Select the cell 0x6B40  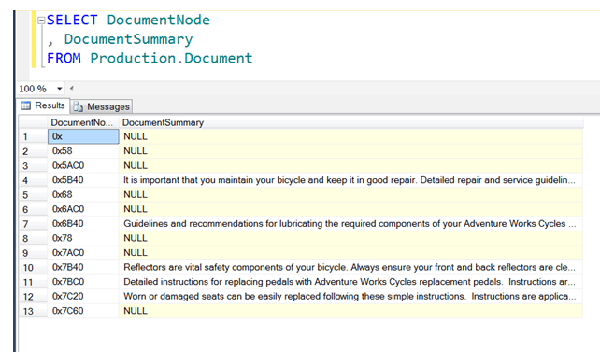tap(83, 223)
